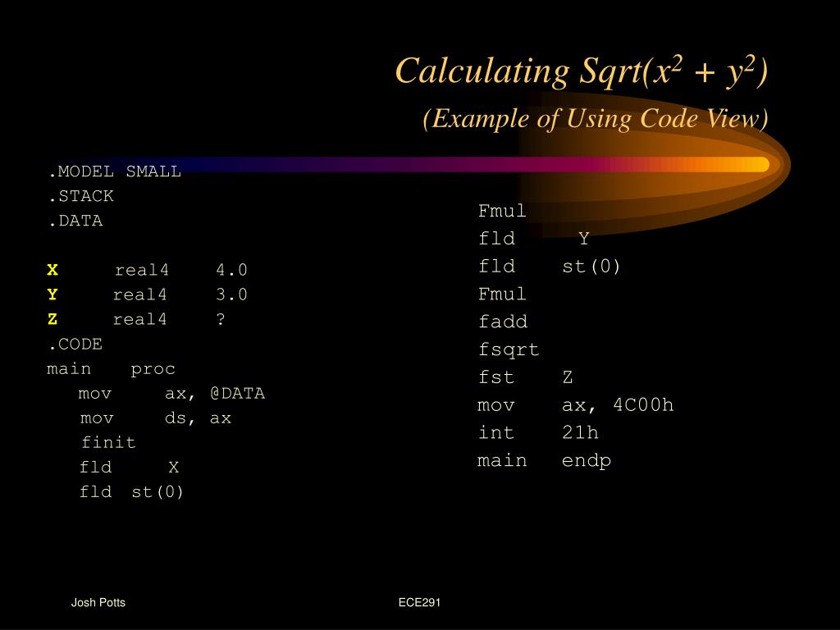Click the "fld Y" instruction
840x630 pixels.
pyautogui.click(x=534, y=238)
